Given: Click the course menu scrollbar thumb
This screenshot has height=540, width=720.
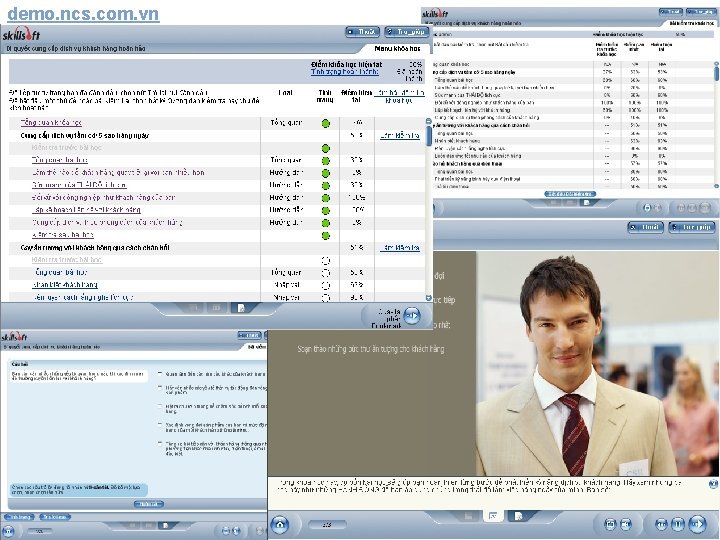Looking at the screenshot, I should coord(429,135).
